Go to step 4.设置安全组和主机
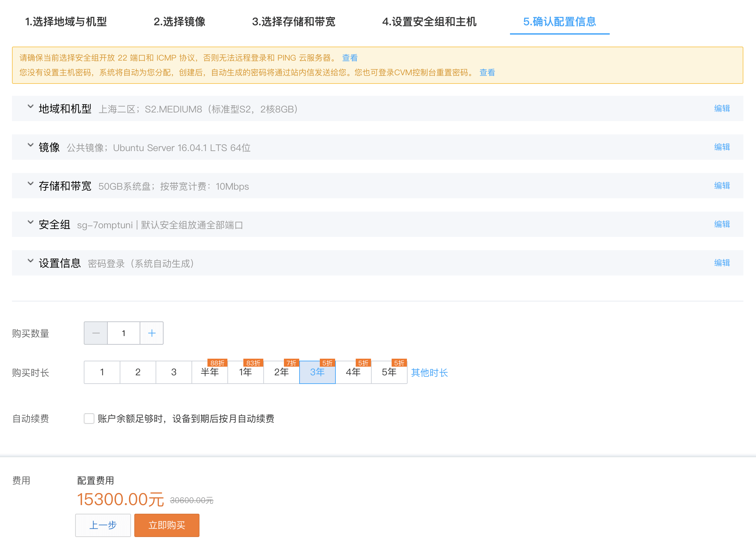756x545 pixels. (429, 22)
